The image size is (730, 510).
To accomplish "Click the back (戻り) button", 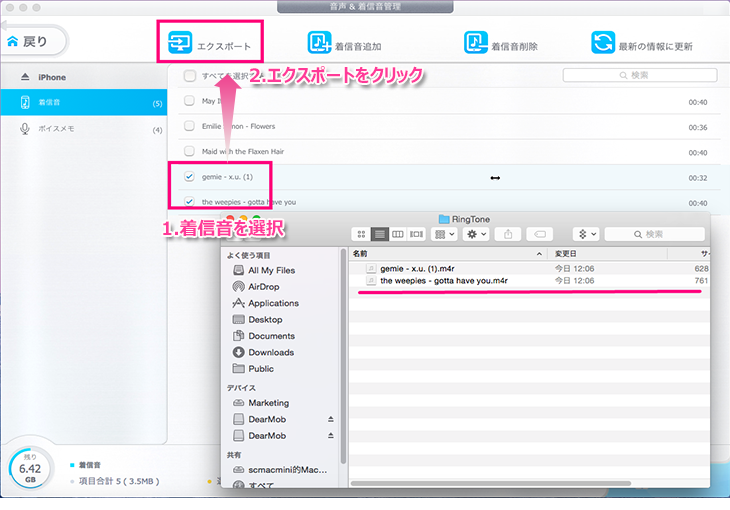I will click(x=35, y=42).
